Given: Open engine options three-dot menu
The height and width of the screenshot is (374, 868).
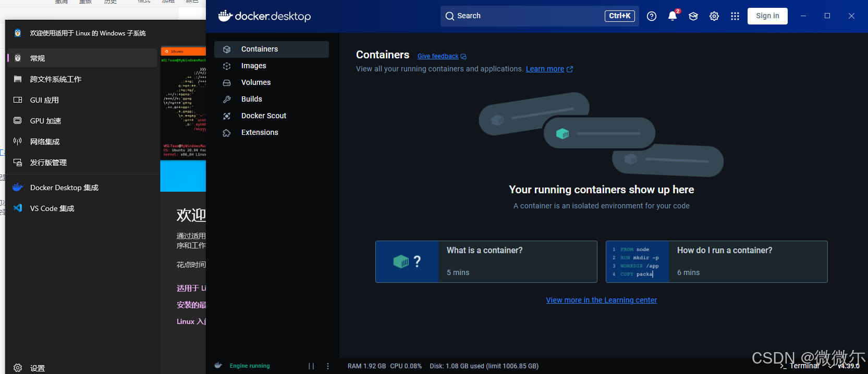Looking at the screenshot, I should [x=328, y=366].
